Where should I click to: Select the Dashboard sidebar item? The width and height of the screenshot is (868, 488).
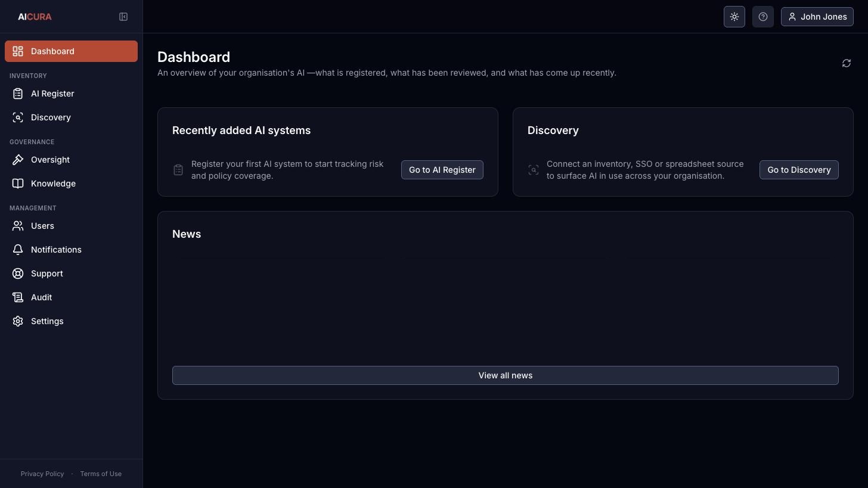tap(71, 51)
